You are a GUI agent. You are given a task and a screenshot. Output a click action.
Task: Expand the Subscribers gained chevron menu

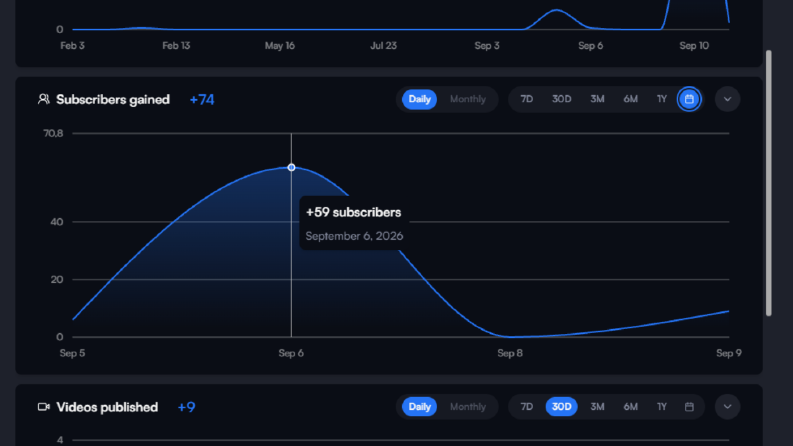(x=727, y=99)
